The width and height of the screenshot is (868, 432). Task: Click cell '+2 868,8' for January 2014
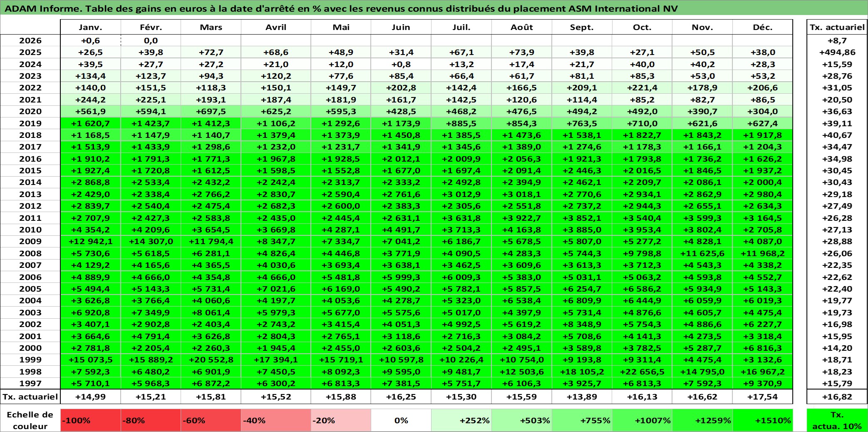point(91,182)
